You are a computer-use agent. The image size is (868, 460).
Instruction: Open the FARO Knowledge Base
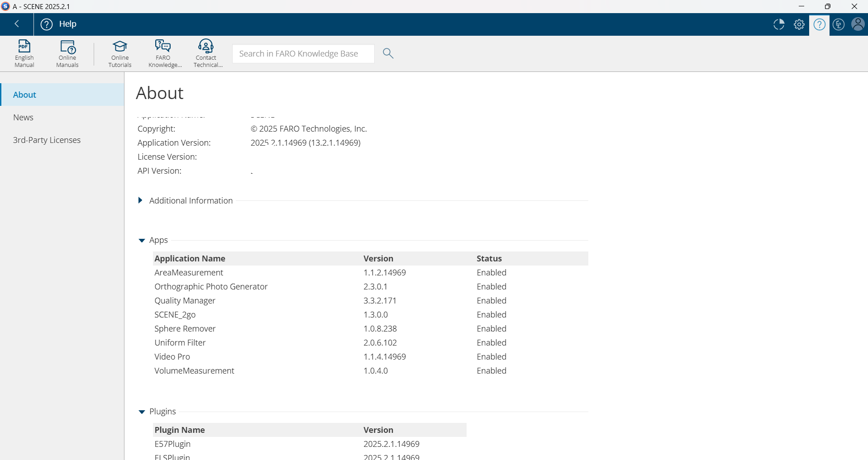tap(163, 53)
